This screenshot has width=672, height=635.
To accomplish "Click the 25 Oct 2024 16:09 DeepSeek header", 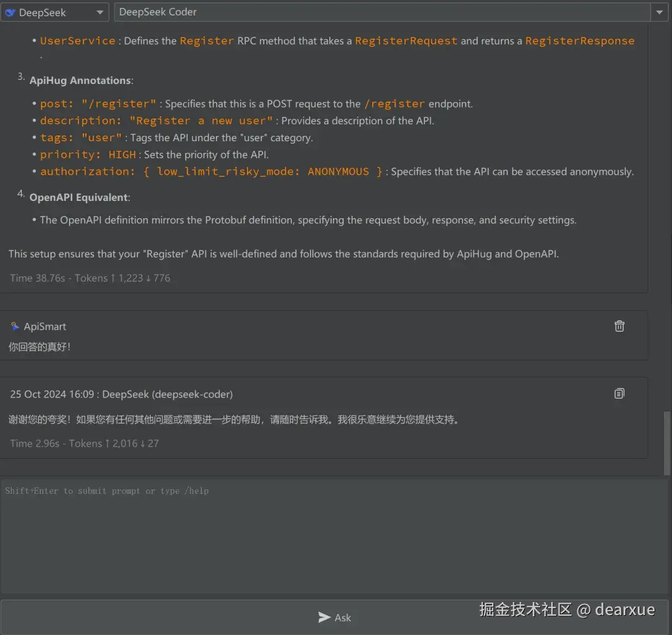I will pos(121,394).
